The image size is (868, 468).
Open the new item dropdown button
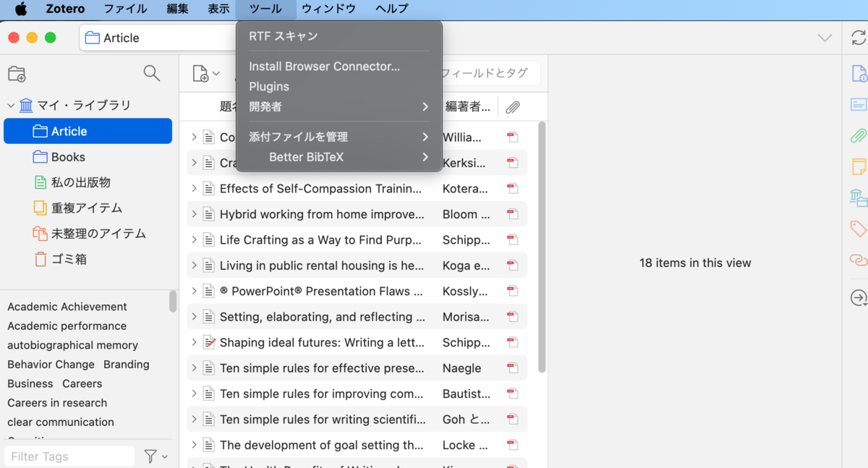point(206,73)
